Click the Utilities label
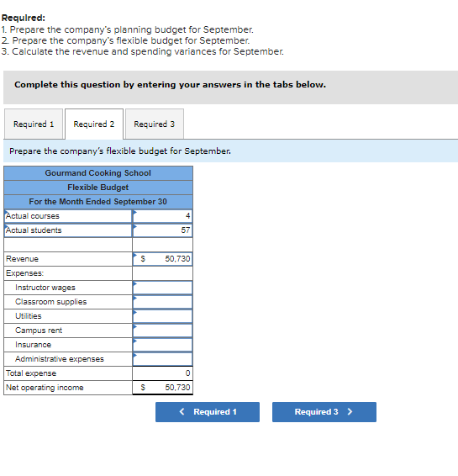The width and height of the screenshot is (458, 476). (29, 316)
